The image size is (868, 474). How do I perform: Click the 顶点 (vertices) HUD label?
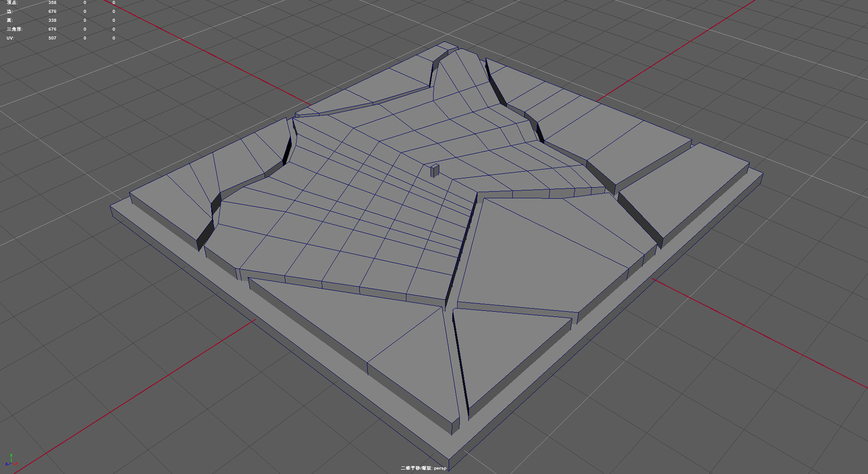12,3
